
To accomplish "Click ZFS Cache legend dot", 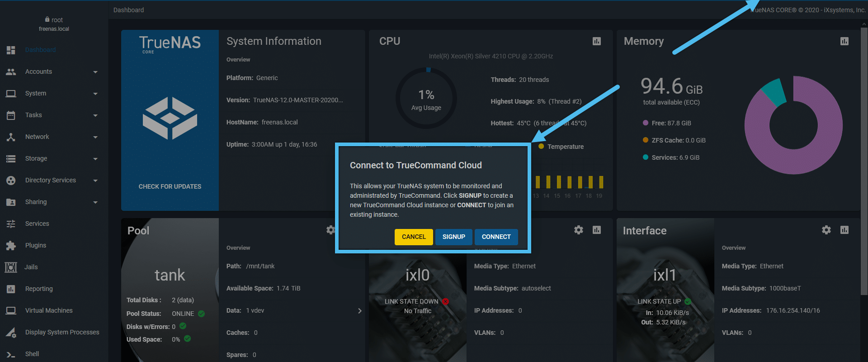I will pos(646,140).
